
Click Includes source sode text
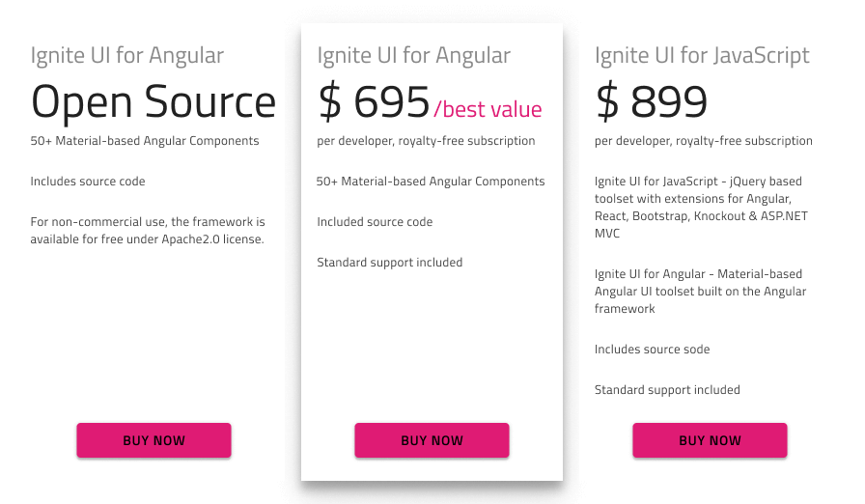tap(652, 350)
